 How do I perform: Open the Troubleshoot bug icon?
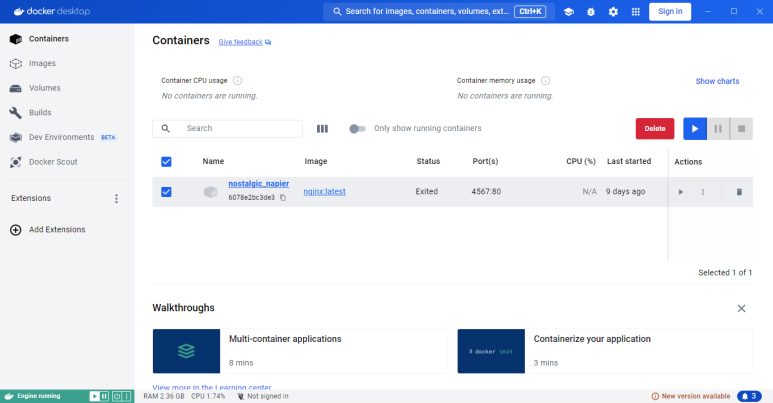tap(591, 12)
